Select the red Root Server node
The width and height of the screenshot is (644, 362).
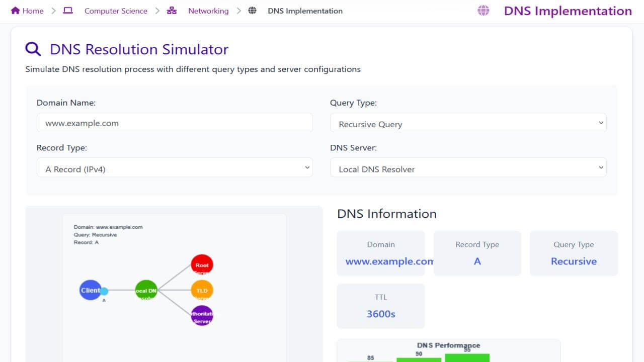tap(202, 265)
